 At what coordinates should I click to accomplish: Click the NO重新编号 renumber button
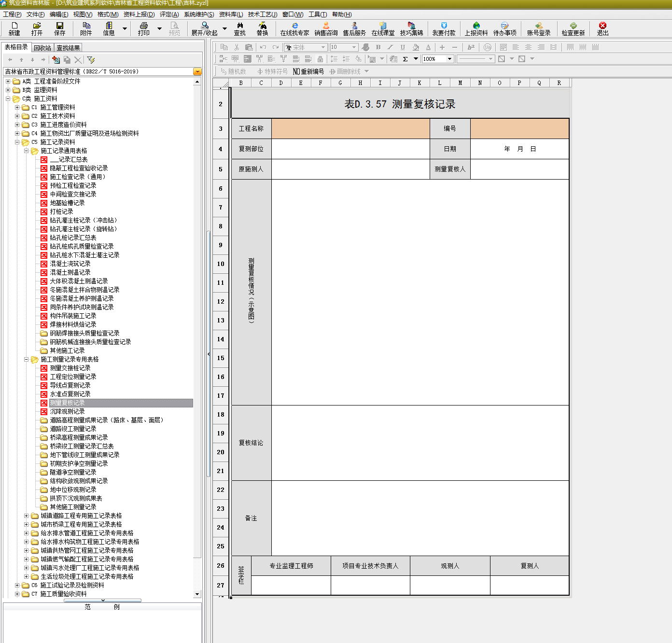tap(308, 71)
